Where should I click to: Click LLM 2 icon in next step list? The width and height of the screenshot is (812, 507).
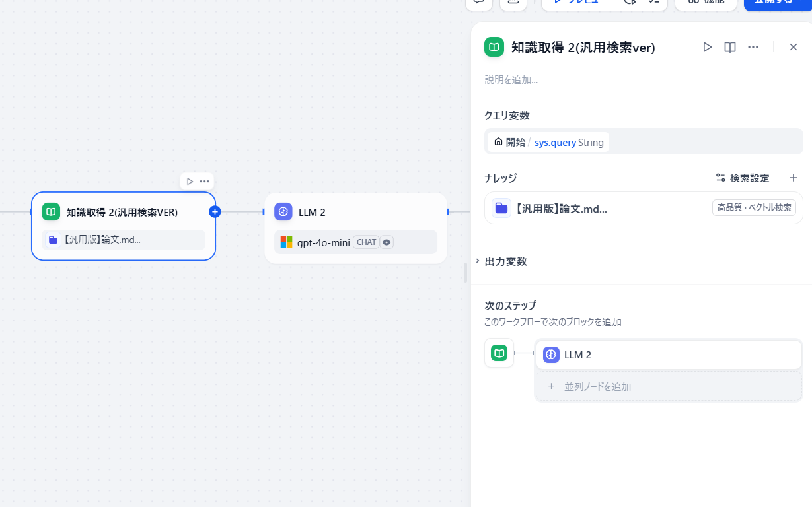[551, 355]
